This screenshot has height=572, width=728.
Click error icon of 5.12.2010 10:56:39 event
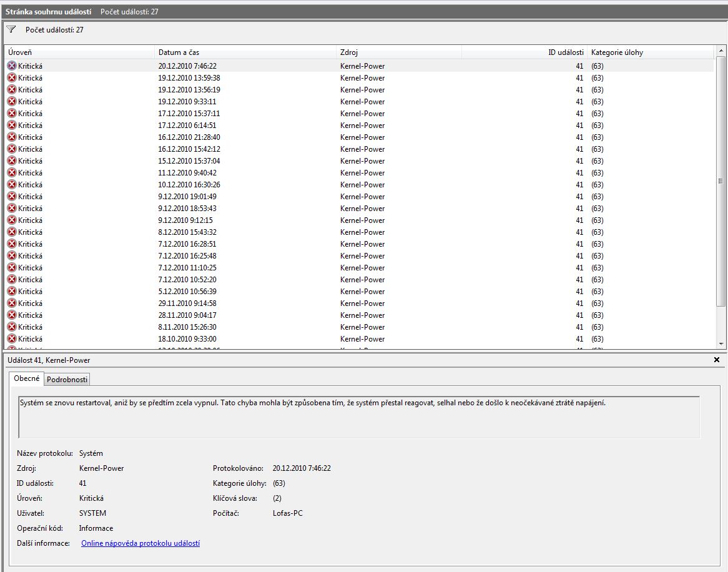(11, 291)
